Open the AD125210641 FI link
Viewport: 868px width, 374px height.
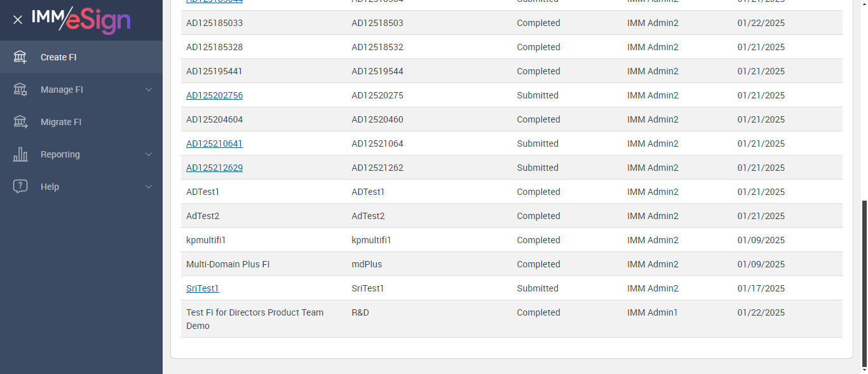214,144
